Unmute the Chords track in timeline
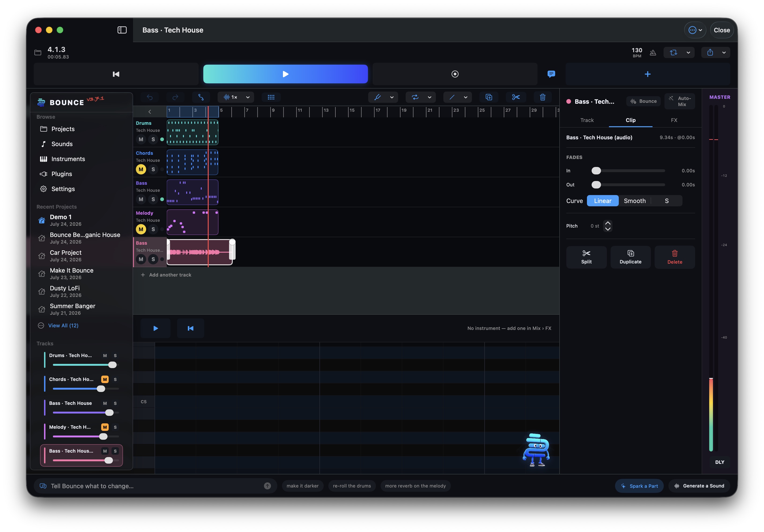The image size is (764, 532). [141, 169]
